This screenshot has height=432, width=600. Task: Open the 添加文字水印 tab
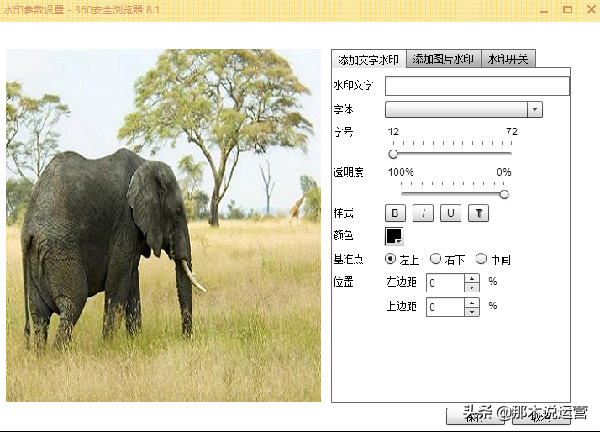368,60
